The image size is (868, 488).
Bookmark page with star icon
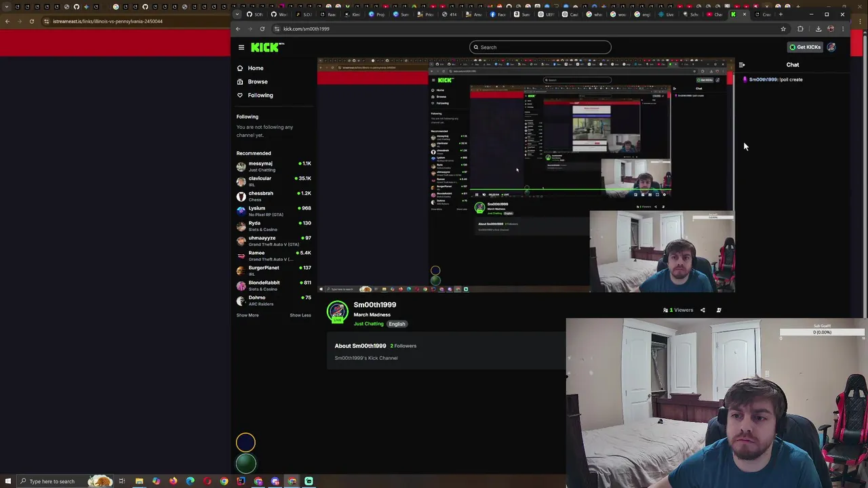point(783,28)
